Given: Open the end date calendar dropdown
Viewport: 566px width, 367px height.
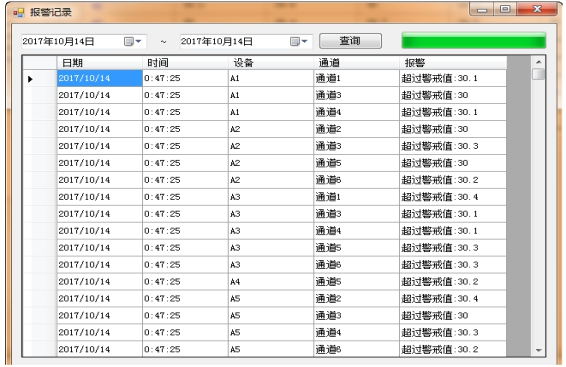Looking at the screenshot, I should 299,41.
